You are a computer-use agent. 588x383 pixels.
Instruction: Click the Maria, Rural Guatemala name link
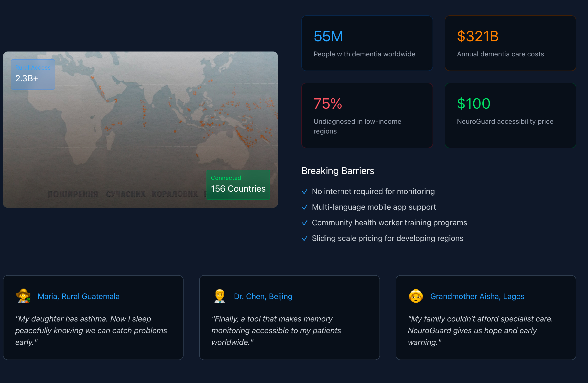click(x=78, y=296)
